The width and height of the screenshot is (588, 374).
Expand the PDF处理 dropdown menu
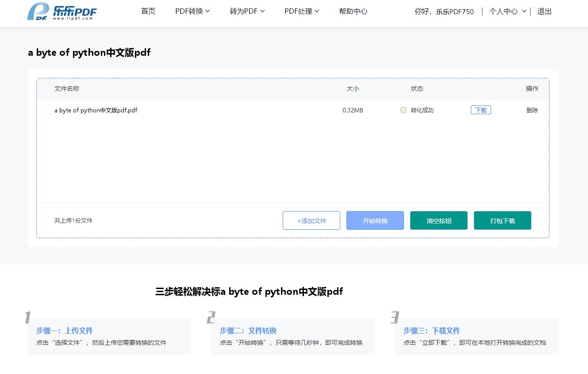302,12
